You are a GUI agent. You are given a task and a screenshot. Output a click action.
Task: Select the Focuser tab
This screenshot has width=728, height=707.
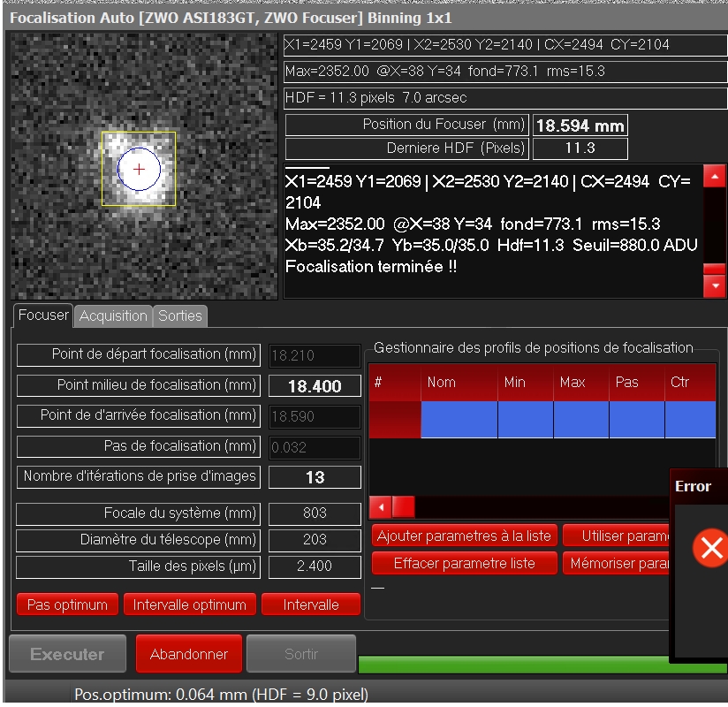pyautogui.click(x=43, y=315)
